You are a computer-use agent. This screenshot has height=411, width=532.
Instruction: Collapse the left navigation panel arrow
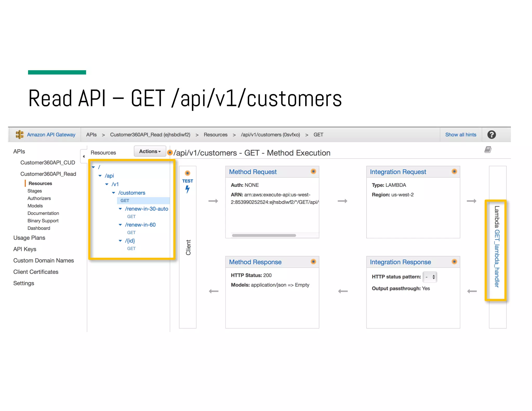[84, 156]
